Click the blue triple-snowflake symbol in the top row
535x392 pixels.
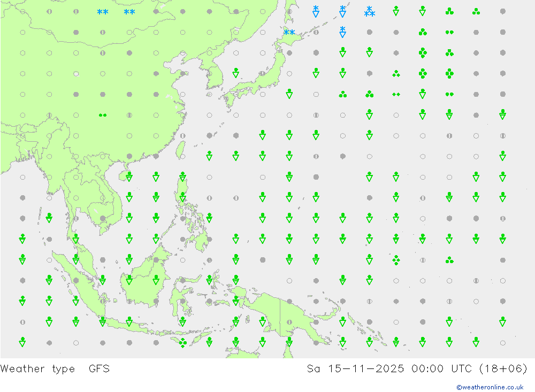tap(369, 11)
